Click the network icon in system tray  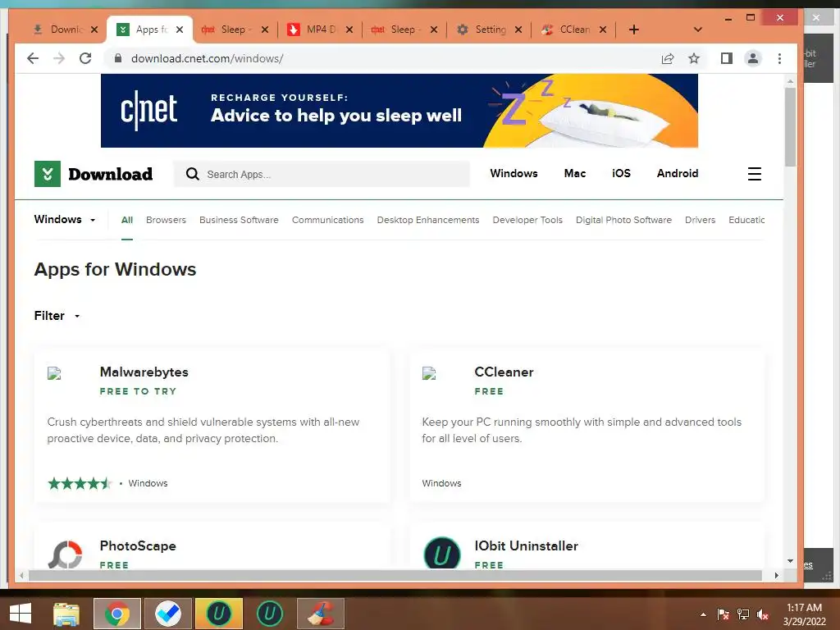pyautogui.click(x=743, y=614)
